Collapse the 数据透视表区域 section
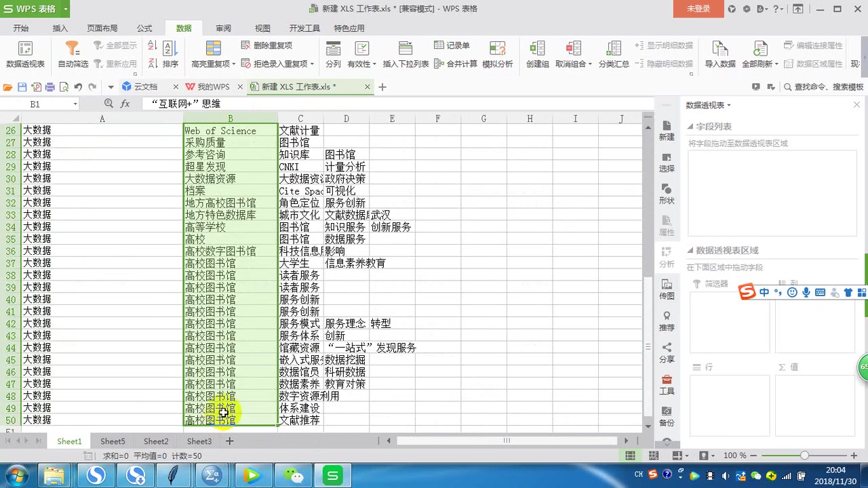The image size is (868, 488). click(690, 251)
